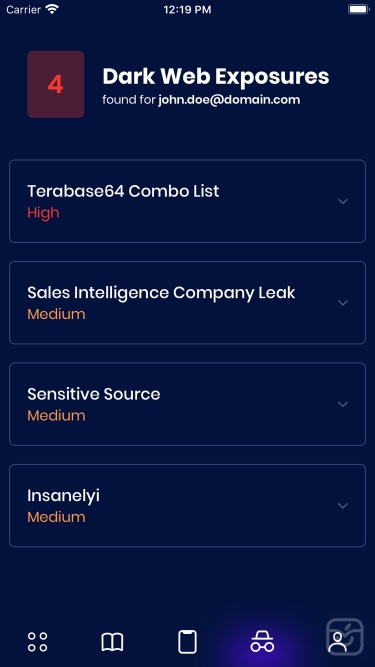Viewport: 375px width, 667px height.
Task: Tap the red 4 exposures count badge
Action: 56,84
